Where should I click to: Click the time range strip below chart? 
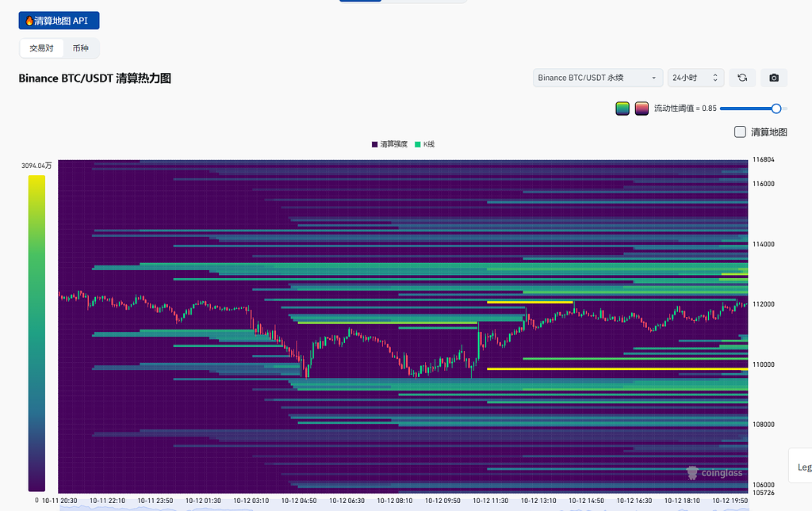click(403, 507)
